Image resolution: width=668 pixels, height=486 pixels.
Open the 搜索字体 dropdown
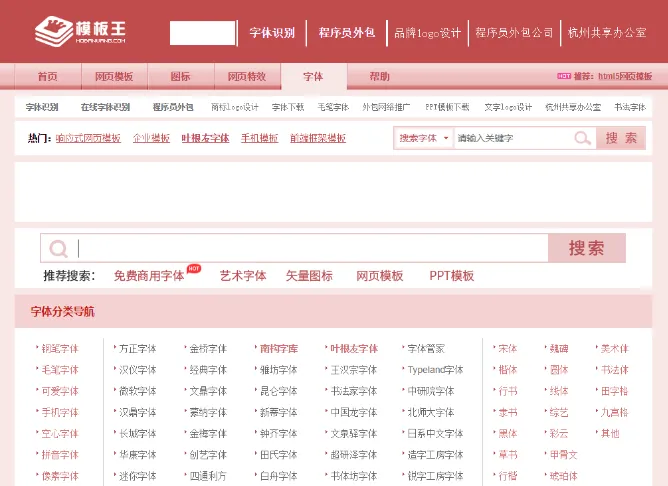(x=423, y=138)
